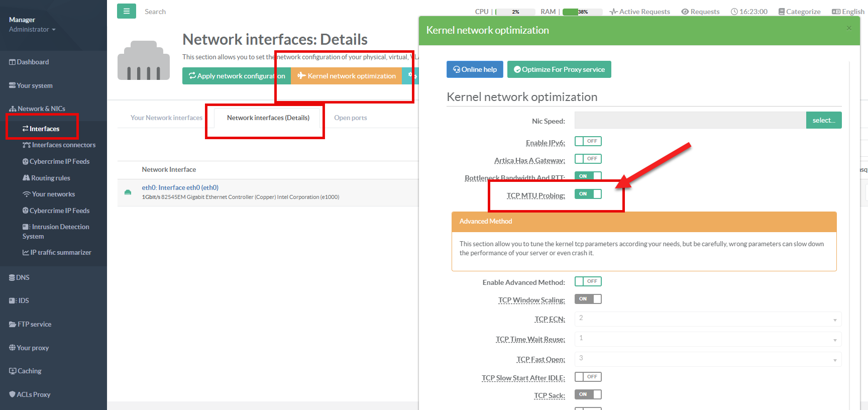Viewport: 868px width, 410px height.
Task: Click the Categorize top bar item
Action: (x=799, y=12)
